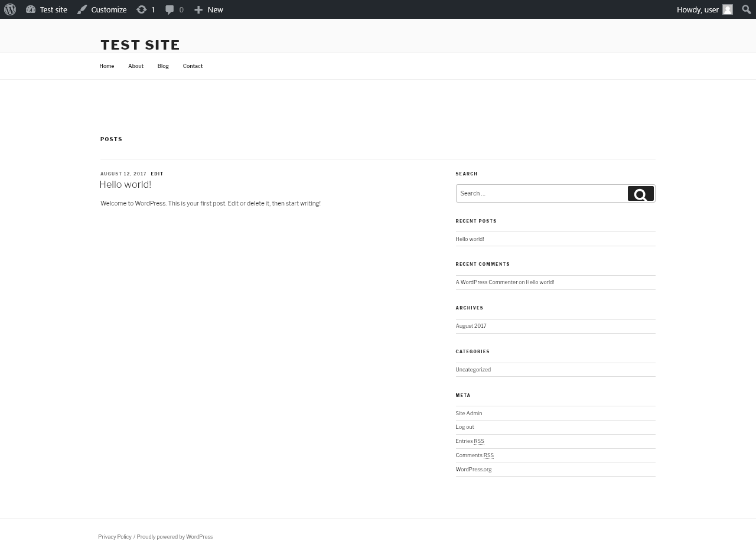Launch the Customize theme editor
The height and width of the screenshot is (554, 756).
(x=102, y=9)
